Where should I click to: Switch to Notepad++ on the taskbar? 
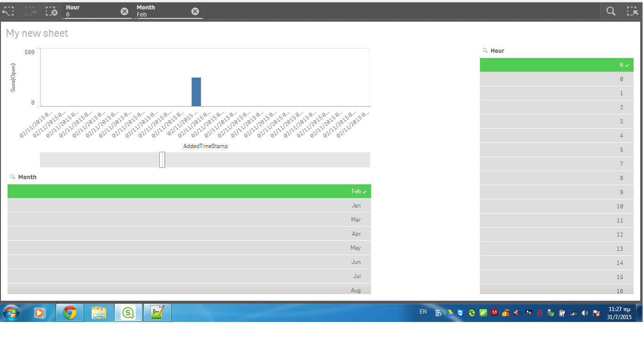point(157,313)
